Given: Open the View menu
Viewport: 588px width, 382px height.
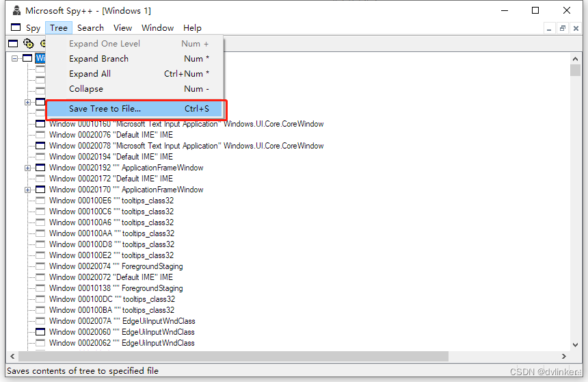Looking at the screenshot, I should (x=122, y=28).
